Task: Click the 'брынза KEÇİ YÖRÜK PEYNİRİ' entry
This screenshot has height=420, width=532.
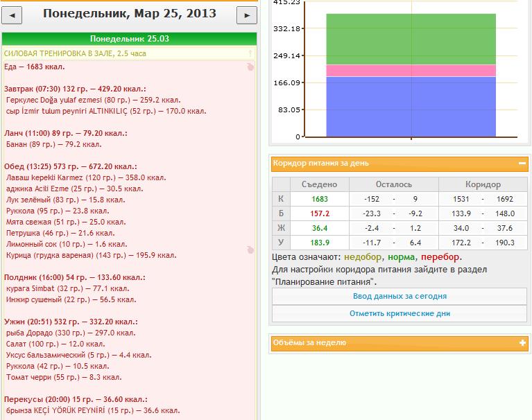Action: coord(93,410)
